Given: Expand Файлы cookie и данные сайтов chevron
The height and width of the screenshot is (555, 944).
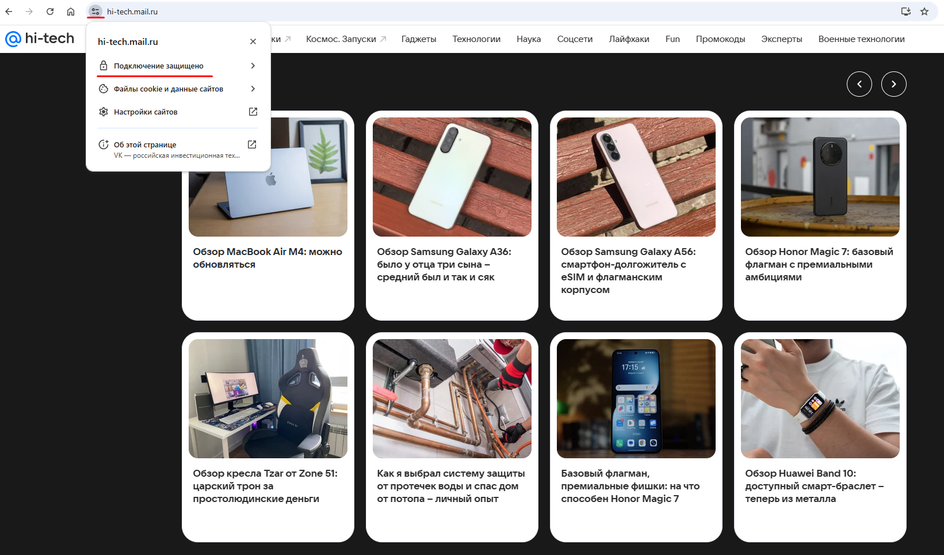Looking at the screenshot, I should coord(253,88).
